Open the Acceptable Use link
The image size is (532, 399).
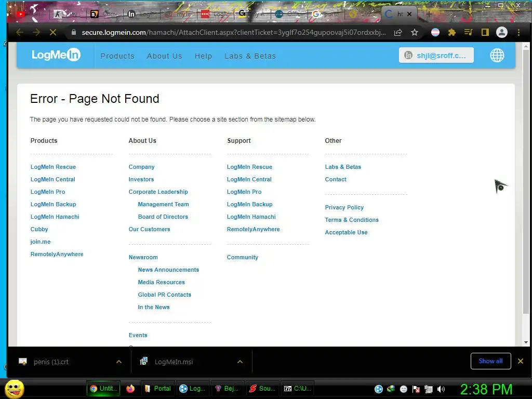pos(347,232)
